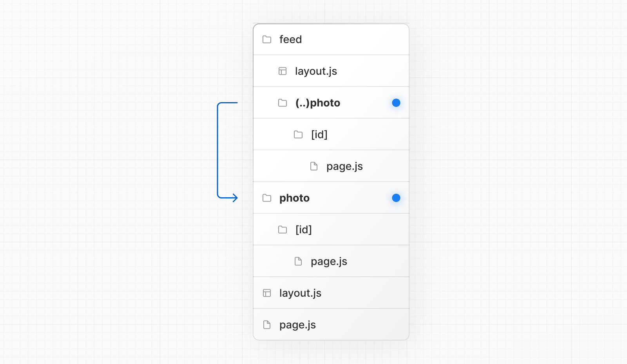The image size is (627, 364).
Task: Open the root-level layout.js label
Action: coord(300,293)
